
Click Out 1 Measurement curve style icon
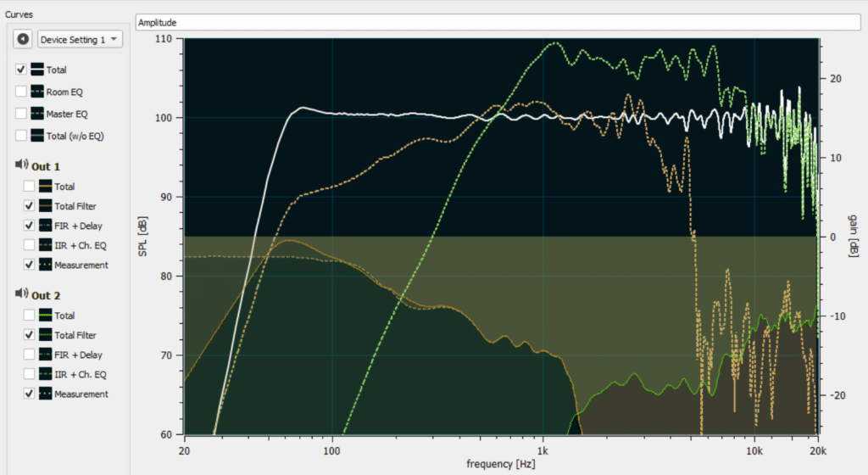point(45,265)
